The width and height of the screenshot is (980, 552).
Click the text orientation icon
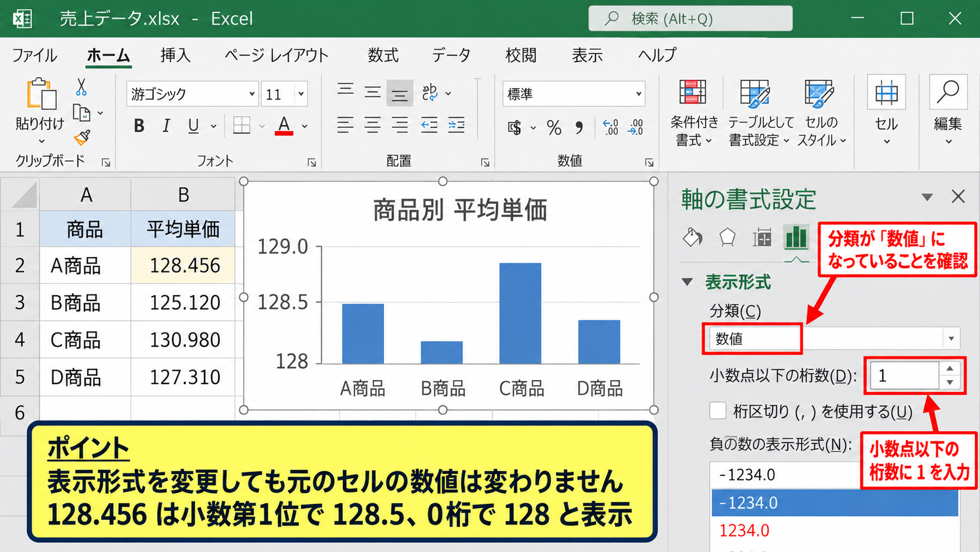[430, 92]
